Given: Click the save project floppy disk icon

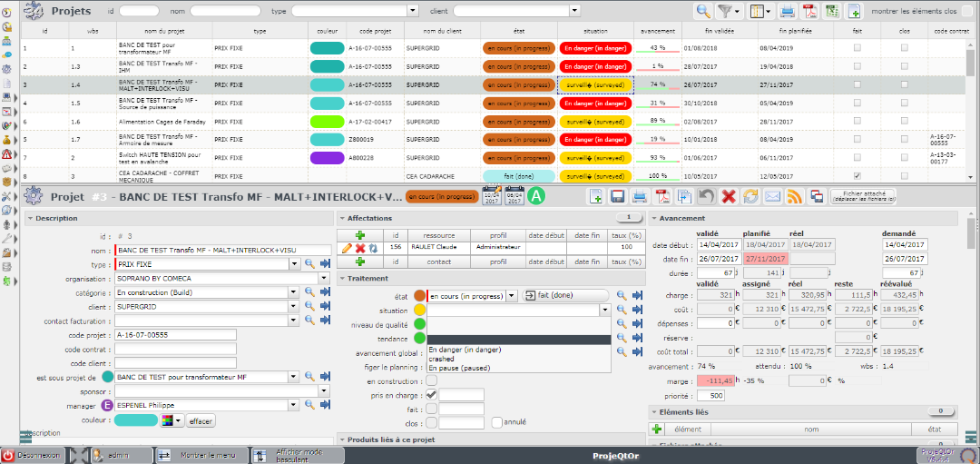Looking at the screenshot, I should click(618, 196).
